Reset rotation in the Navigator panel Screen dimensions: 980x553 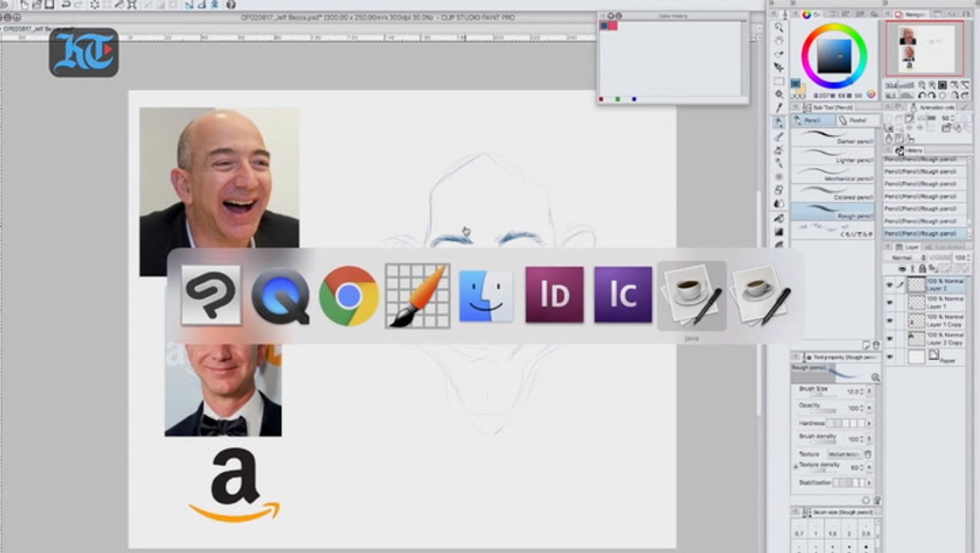pyautogui.click(x=942, y=95)
